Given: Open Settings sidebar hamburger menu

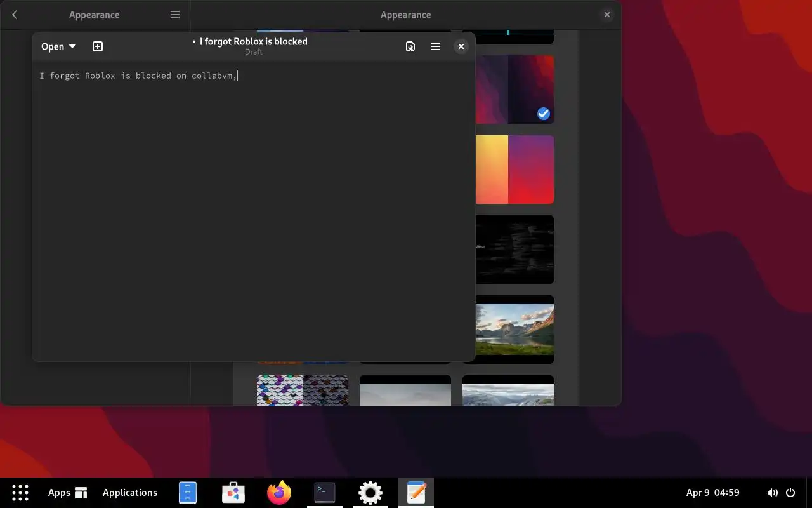Looking at the screenshot, I should click(x=175, y=15).
